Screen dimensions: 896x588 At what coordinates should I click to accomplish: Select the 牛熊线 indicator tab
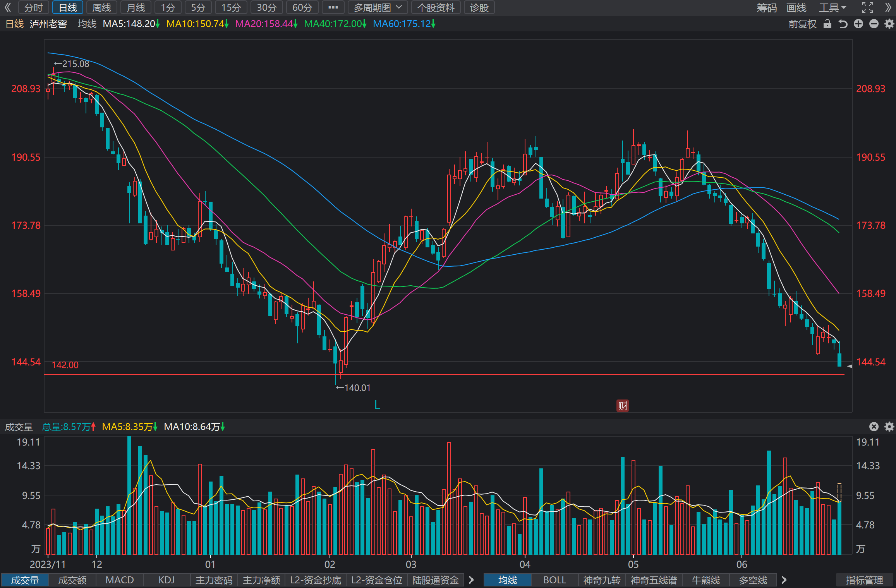[x=706, y=580]
